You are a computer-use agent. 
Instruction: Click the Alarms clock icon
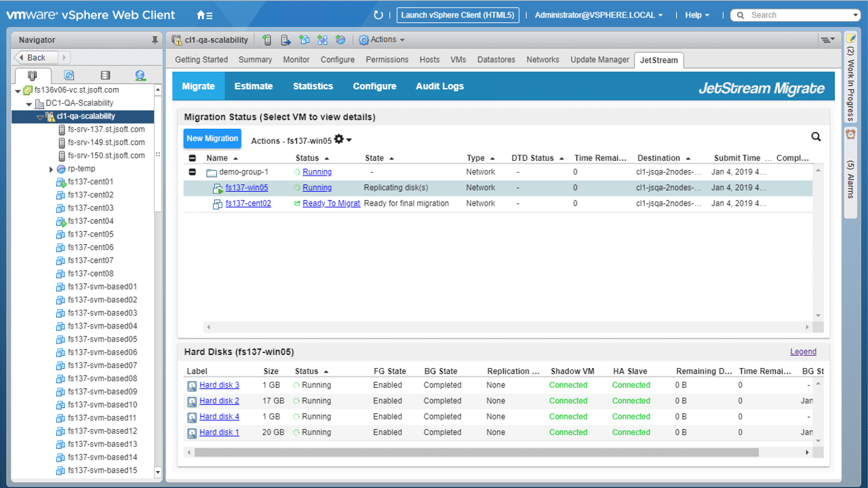pos(850,135)
